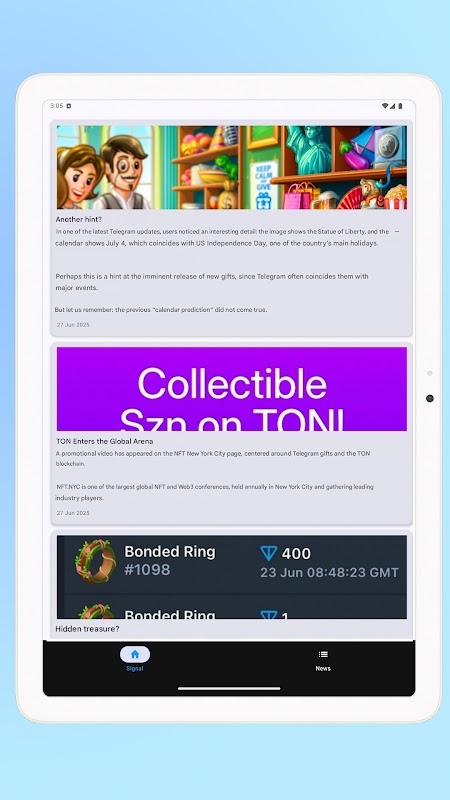Viewport: 450px width, 800px height.
Task: Open the purple Collectible Szn banner
Action: coord(232,389)
